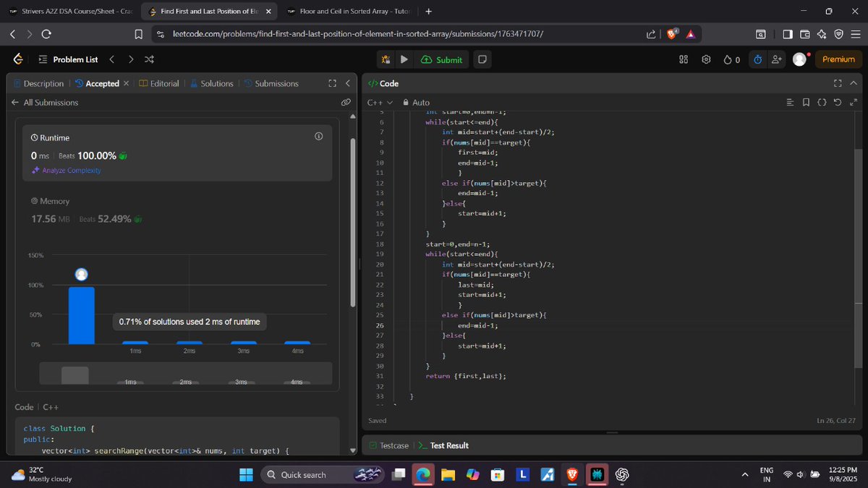Collapse the Code panel with the chevron

click(854, 83)
